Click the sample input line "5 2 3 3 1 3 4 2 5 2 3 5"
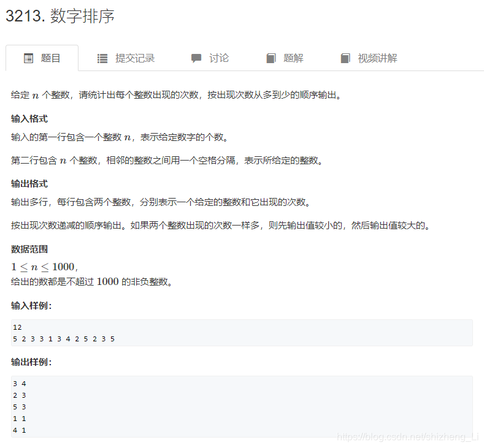 tap(64, 339)
